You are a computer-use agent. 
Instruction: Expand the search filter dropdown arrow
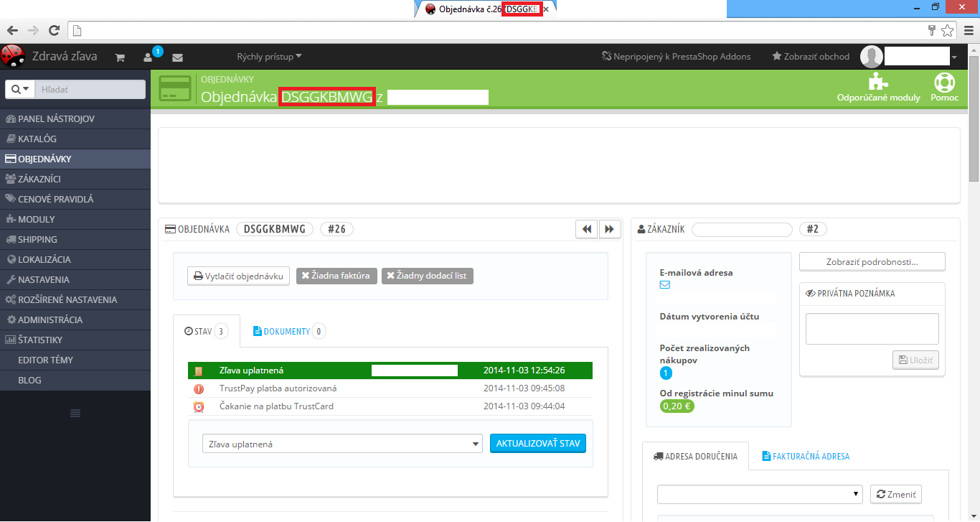pos(20,89)
